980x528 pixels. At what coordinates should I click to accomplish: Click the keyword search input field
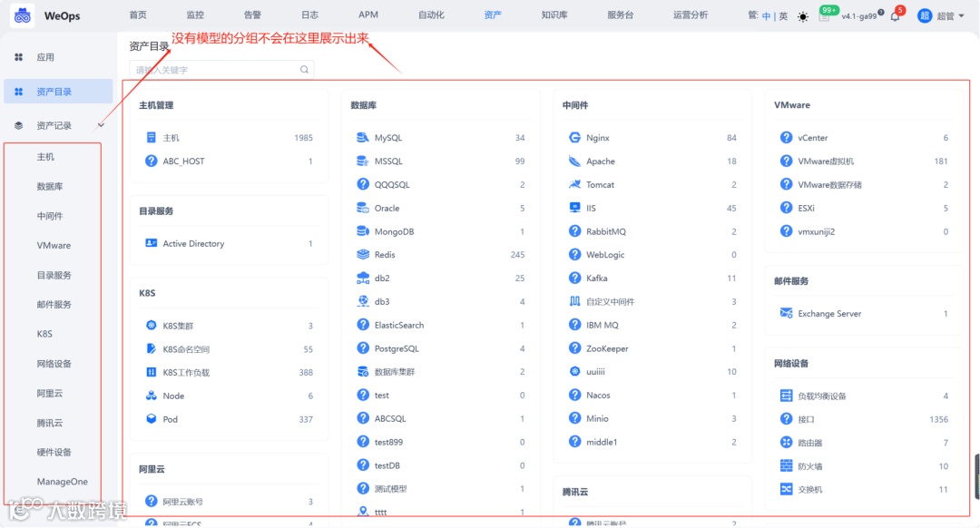221,69
